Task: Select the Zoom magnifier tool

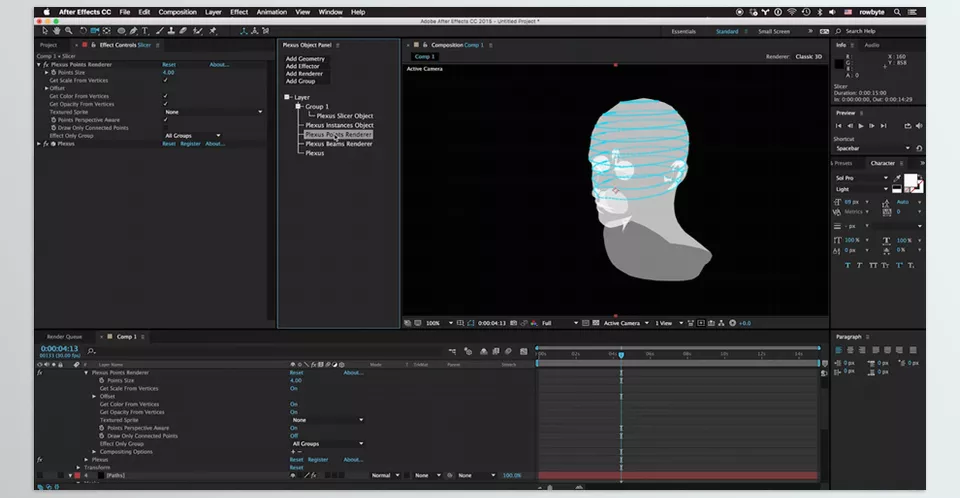Action: [x=68, y=31]
